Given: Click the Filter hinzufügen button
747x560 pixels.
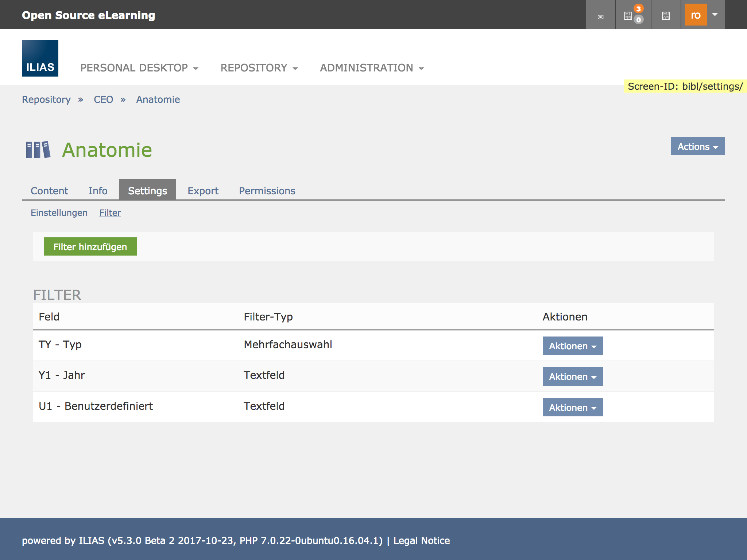Looking at the screenshot, I should tap(90, 247).
